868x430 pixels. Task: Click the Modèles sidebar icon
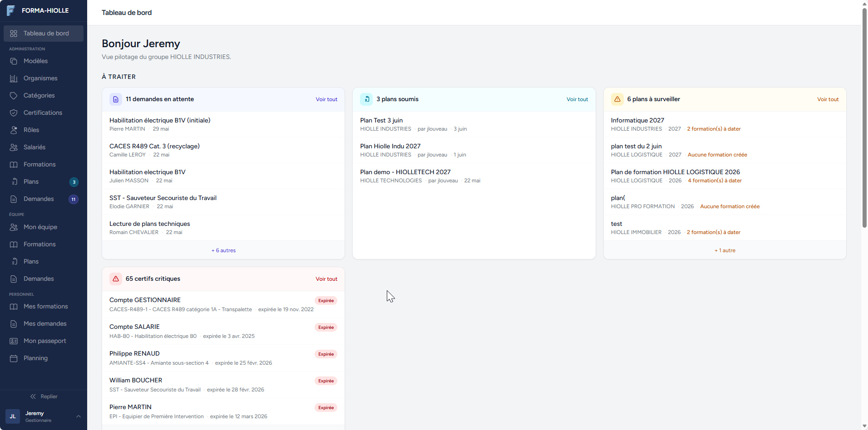tap(14, 61)
